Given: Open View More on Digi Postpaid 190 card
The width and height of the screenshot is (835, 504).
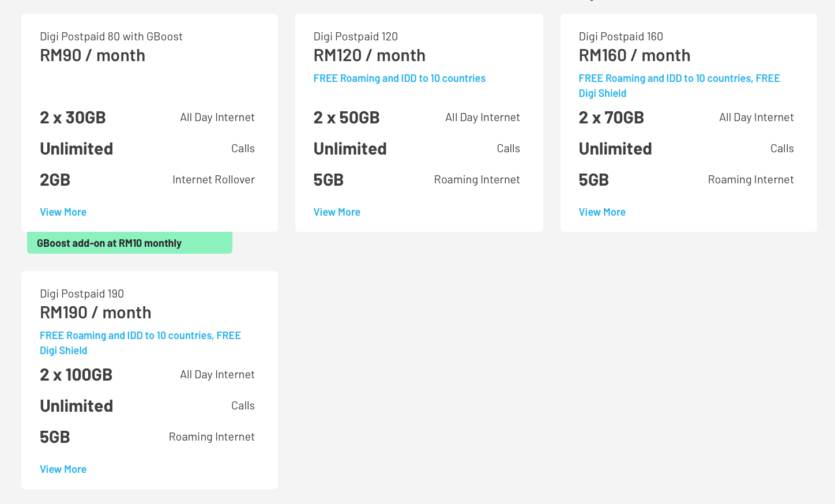Looking at the screenshot, I should [x=63, y=469].
